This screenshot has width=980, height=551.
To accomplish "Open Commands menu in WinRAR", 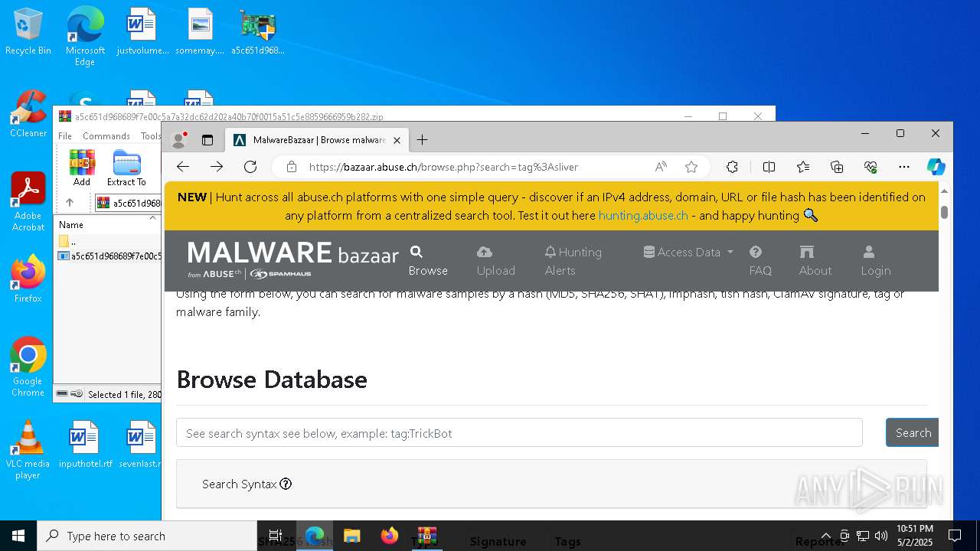I will (106, 136).
